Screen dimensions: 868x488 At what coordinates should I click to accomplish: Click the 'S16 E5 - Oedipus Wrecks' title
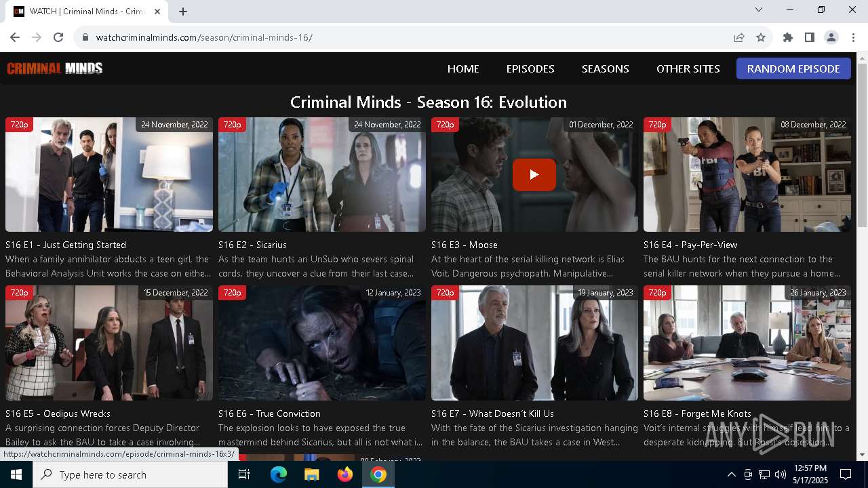58,413
